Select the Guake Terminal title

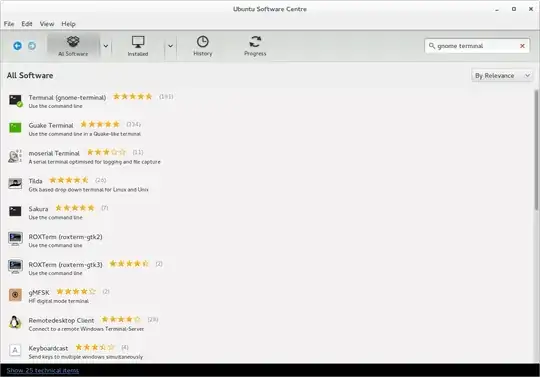pos(51,125)
